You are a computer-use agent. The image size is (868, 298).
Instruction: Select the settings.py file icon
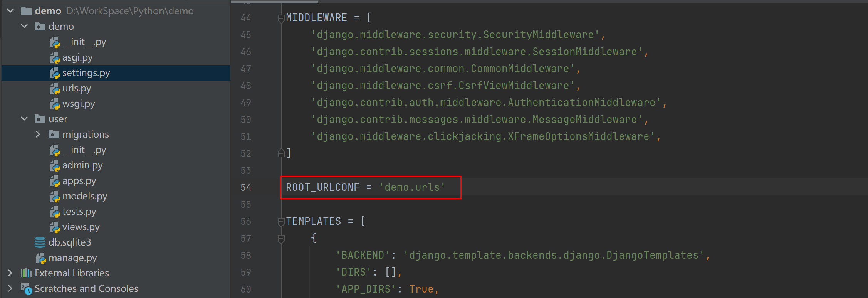coord(55,73)
